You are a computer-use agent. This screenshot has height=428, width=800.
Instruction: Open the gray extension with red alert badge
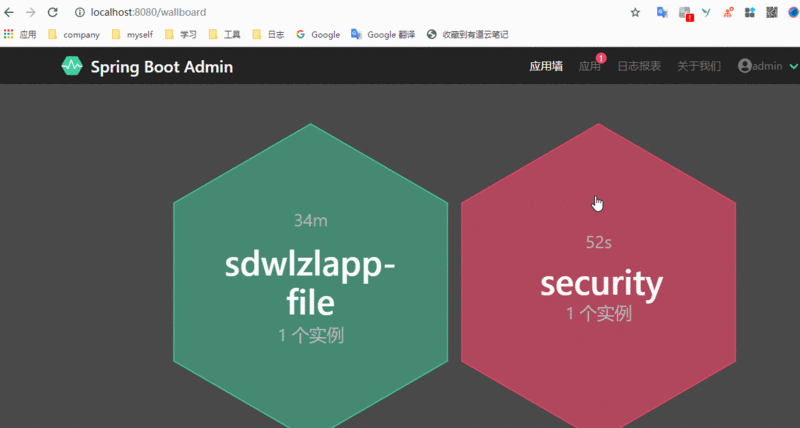click(x=685, y=13)
